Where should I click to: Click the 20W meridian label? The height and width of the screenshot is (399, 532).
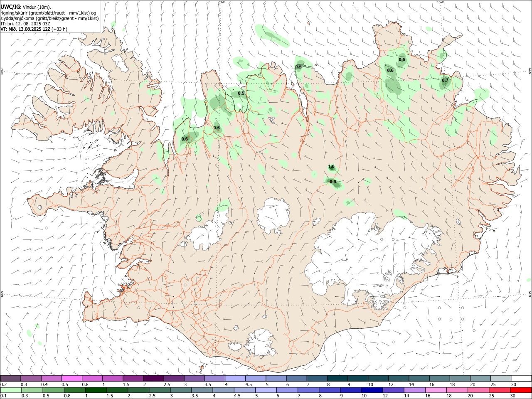pos(221,2)
